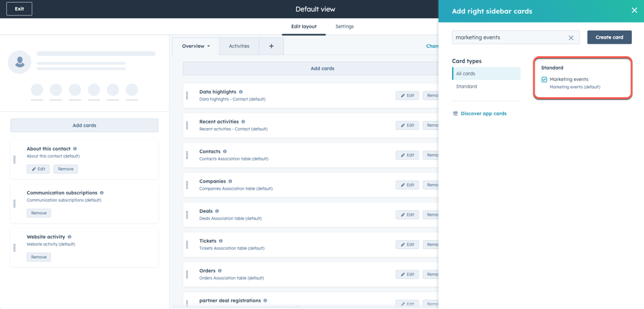The width and height of the screenshot is (644, 309).
Task: Open the Discover app cards link
Action: 483,113
